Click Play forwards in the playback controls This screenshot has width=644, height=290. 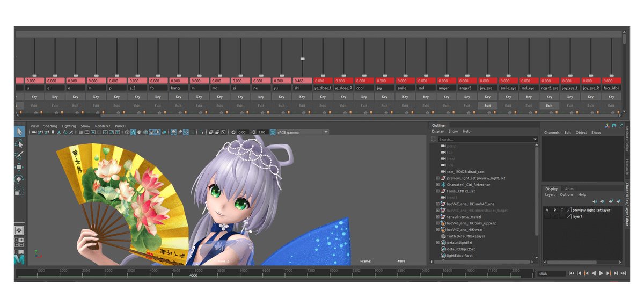tap(601, 273)
